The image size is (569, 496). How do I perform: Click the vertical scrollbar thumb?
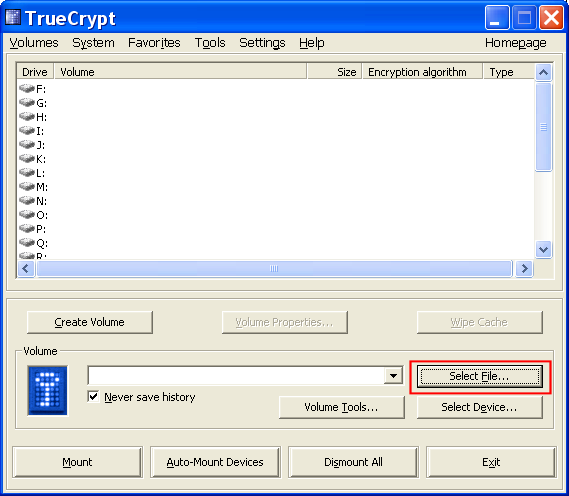tap(543, 127)
